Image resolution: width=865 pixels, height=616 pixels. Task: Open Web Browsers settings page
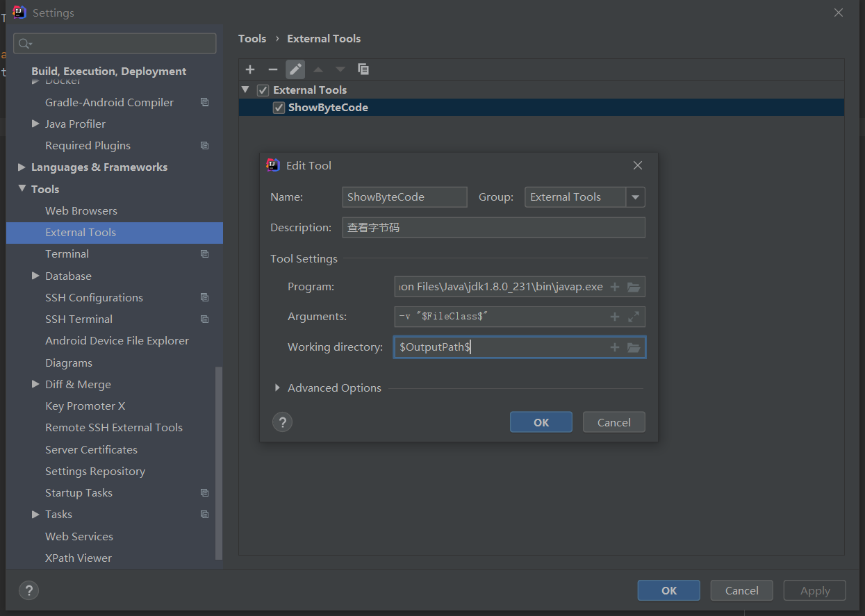(81, 211)
